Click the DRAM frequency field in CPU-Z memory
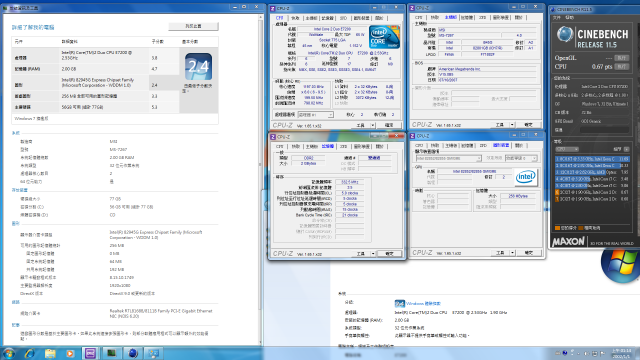The height and width of the screenshot is (360, 640). coord(350,182)
